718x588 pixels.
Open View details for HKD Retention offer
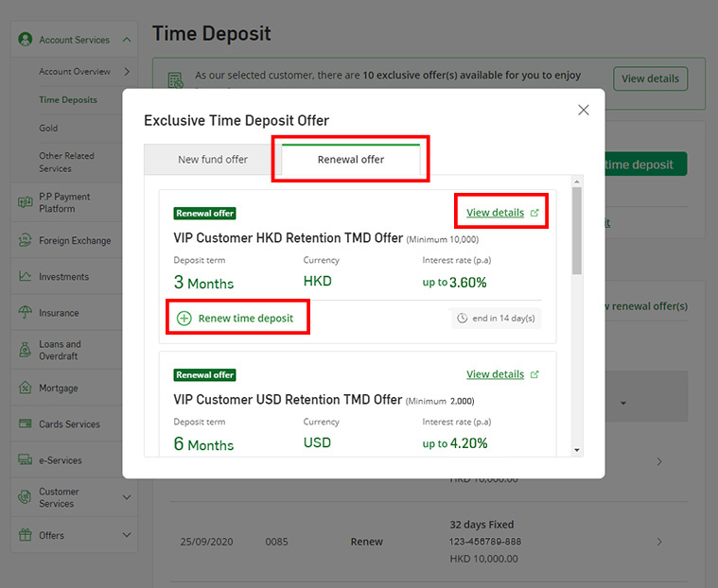[495, 213]
